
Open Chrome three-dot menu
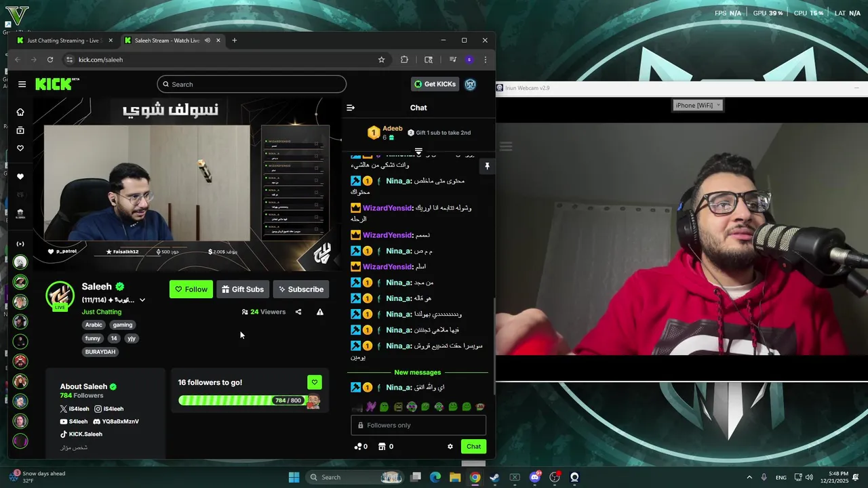click(485, 60)
